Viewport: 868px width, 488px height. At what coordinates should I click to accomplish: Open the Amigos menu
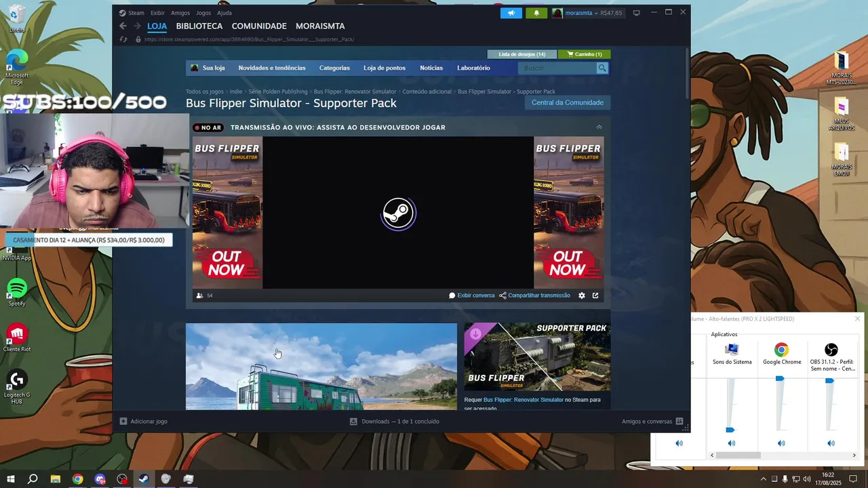180,13
